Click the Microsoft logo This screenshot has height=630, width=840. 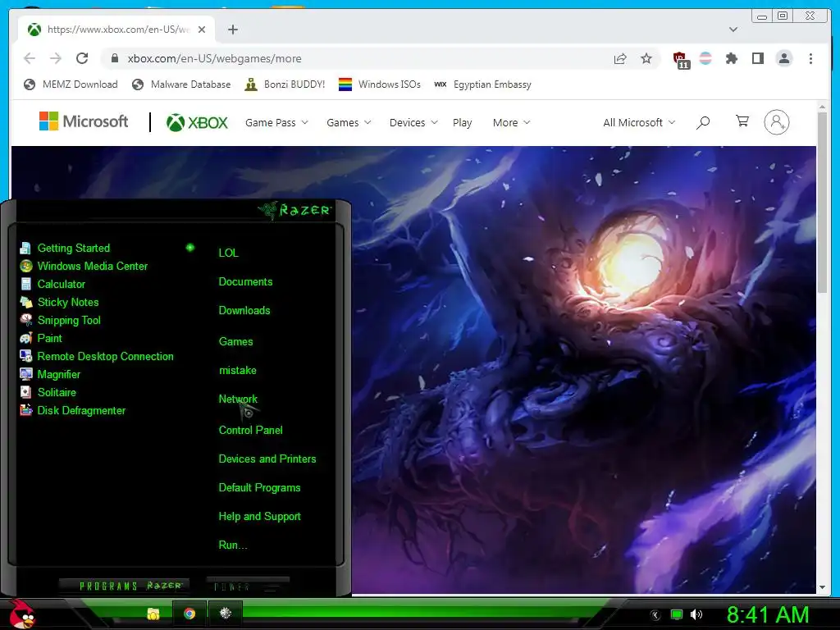click(x=84, y=121)
